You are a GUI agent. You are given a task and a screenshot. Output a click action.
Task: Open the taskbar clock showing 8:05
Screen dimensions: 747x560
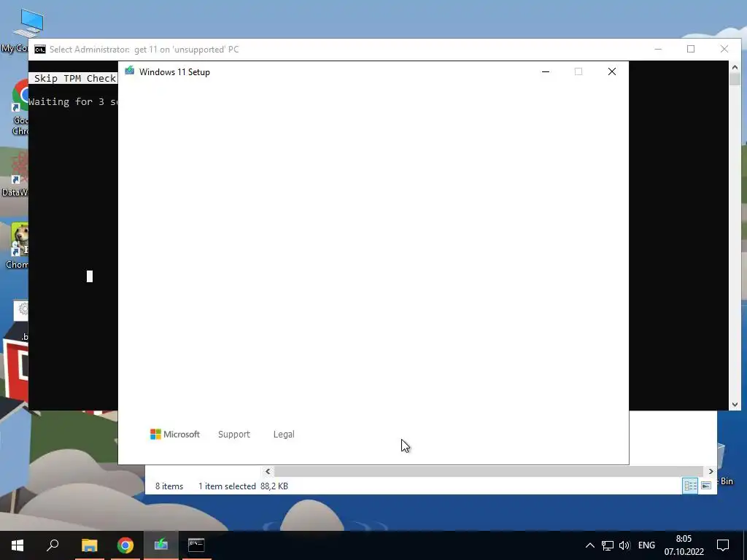[684, 545]
